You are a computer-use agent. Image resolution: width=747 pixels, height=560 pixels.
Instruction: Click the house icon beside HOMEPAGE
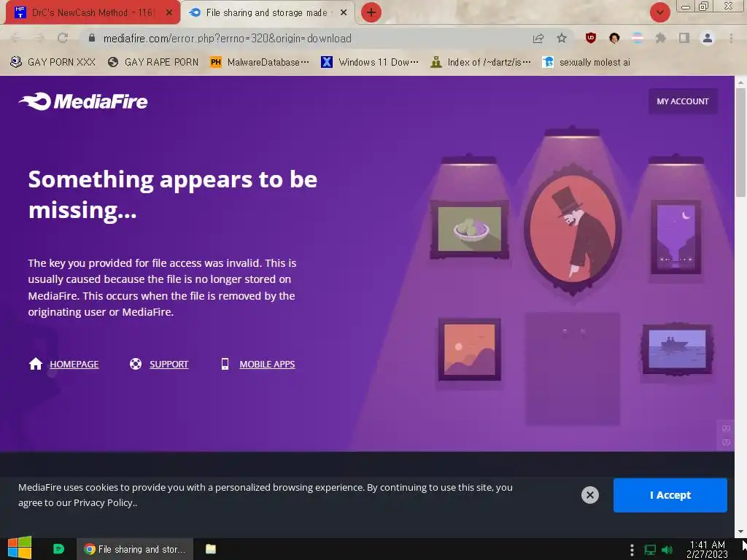point(36,364)
